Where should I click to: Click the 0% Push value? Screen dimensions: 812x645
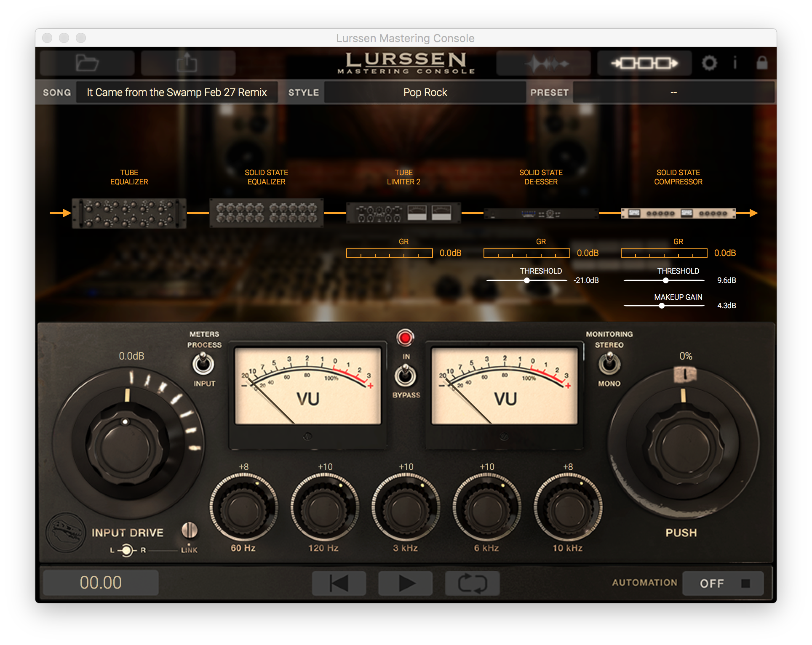pyautogui.click(x=686, y=356)
